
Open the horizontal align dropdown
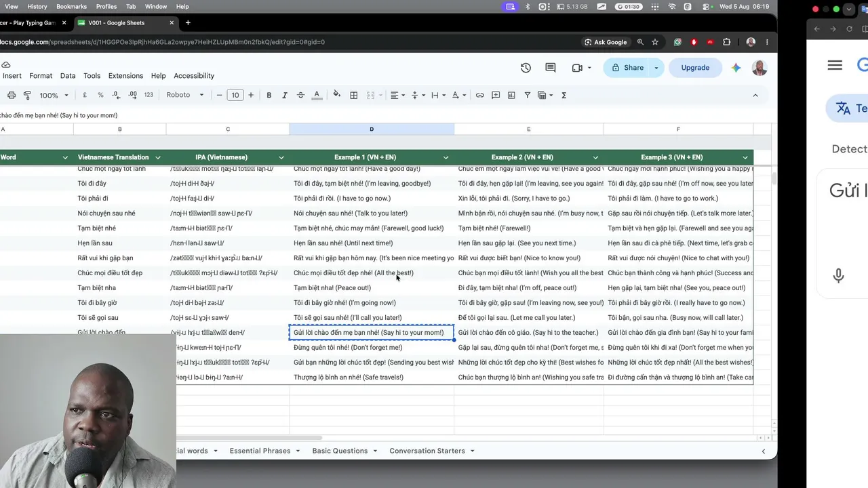click(x=397, y=96)
